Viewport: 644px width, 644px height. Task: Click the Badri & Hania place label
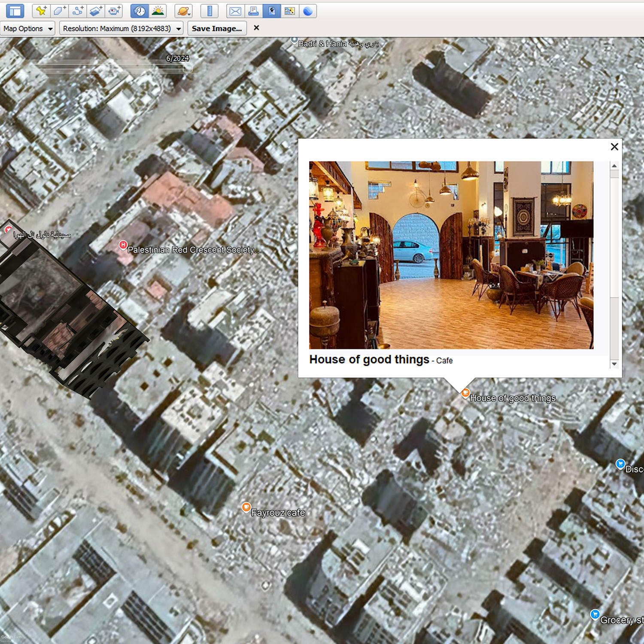point(339,44)
